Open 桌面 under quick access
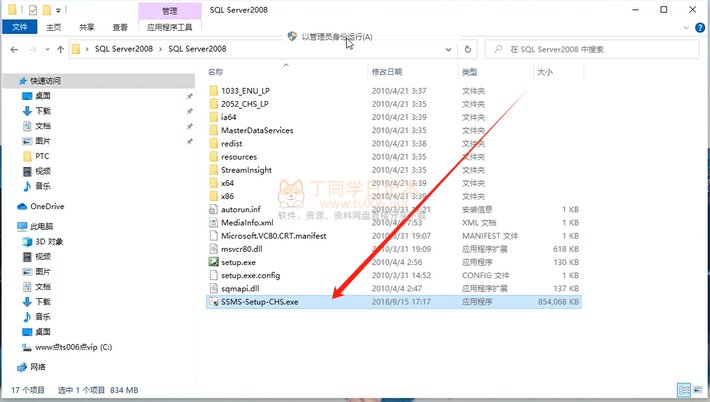 (43, 96)
